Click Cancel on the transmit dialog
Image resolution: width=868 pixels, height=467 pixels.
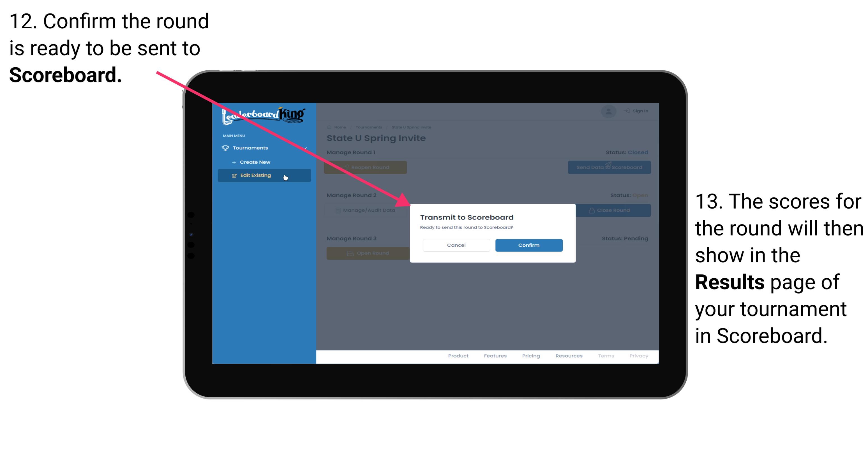tap(456, 244)
